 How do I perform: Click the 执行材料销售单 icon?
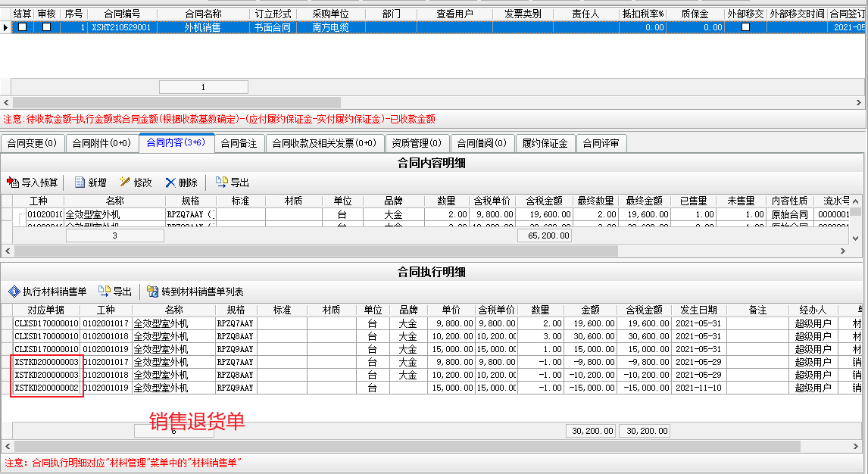(14, 292)
